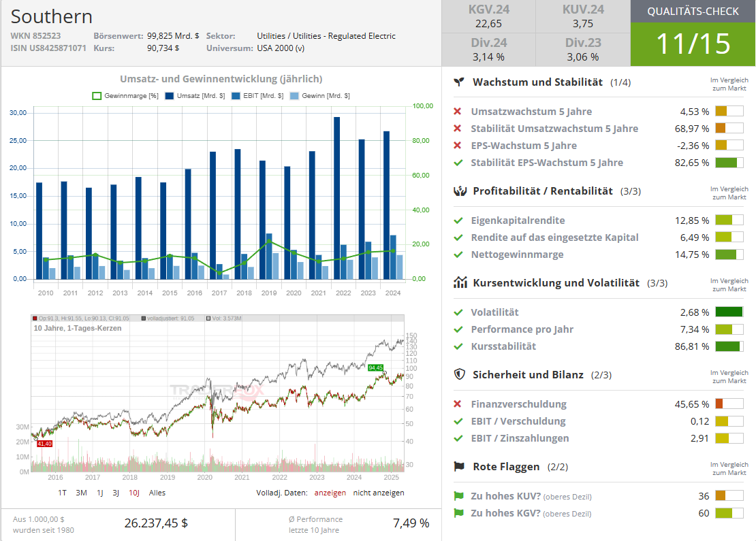This screenshot has height=541, width=756.
Task: Toggle the EBIT [Mrd. $] legend entry
Action: [257, 96]
